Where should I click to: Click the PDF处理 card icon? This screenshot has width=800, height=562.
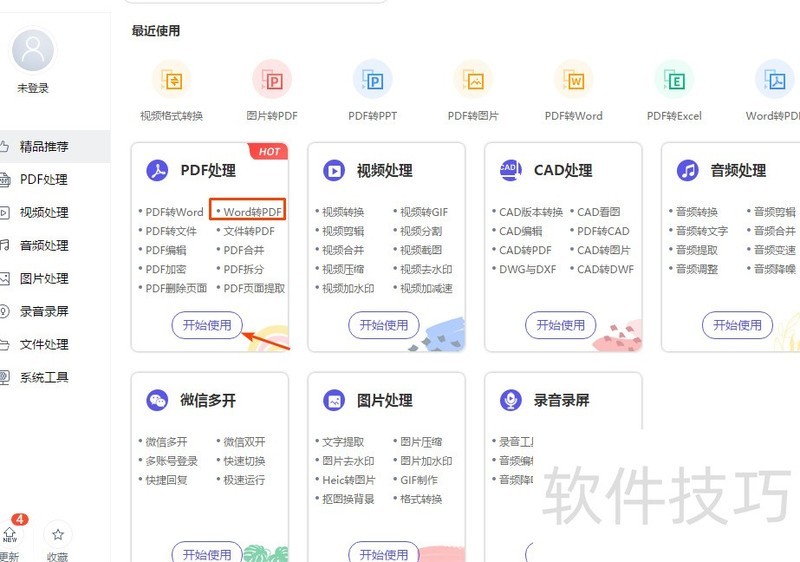pyautogui.click(x=157, y=170)
